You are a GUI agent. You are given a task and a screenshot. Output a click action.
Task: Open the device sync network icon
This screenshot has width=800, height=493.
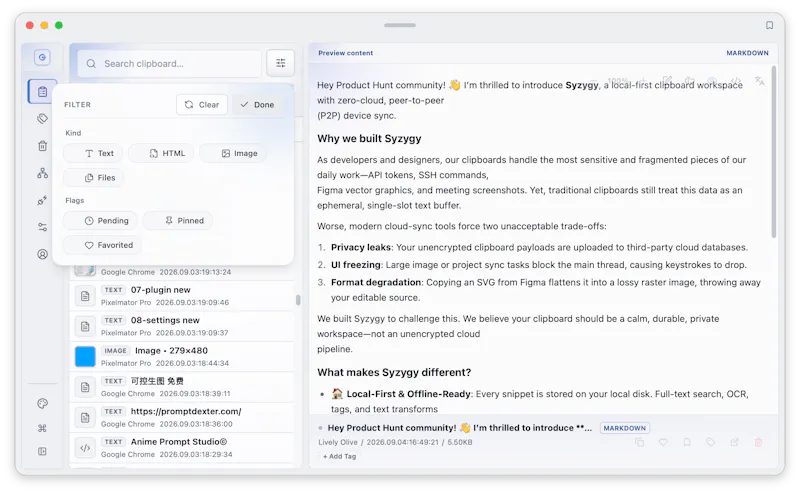pyautogui.click(x=42, y=173)
